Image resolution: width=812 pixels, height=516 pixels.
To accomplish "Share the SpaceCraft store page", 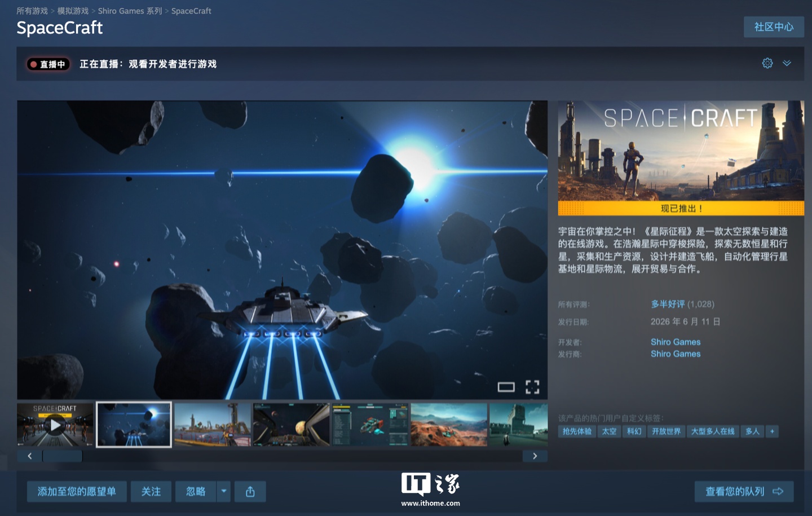I will tap(250, 492).
